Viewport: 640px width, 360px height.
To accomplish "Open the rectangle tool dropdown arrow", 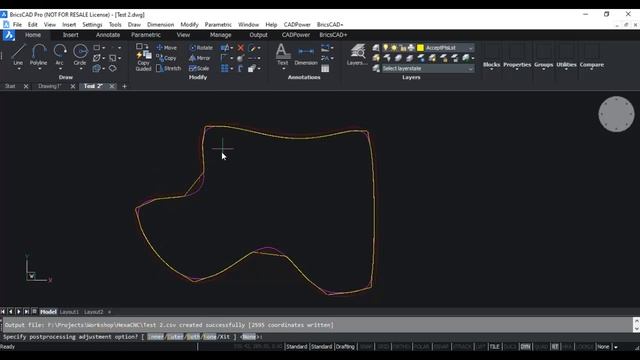I will tap(104, 48).
